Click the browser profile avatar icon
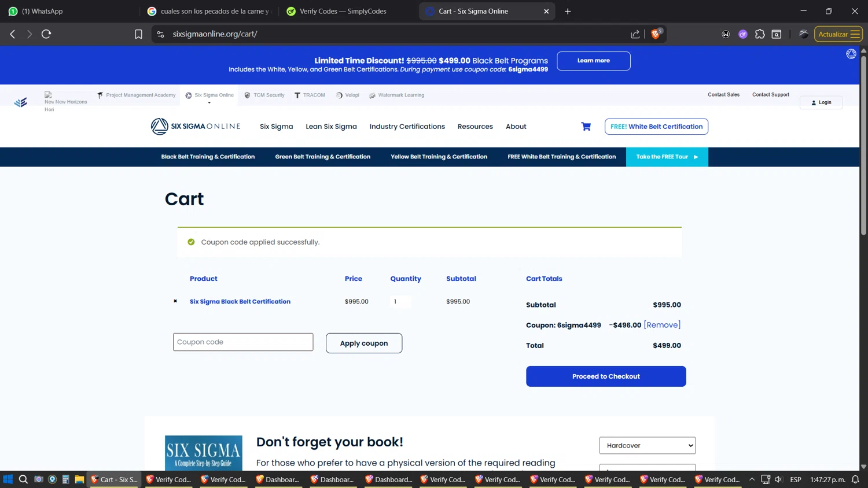The height and width of the screenshot is (488, 868). pyautogui.click(x=803, y=34)
